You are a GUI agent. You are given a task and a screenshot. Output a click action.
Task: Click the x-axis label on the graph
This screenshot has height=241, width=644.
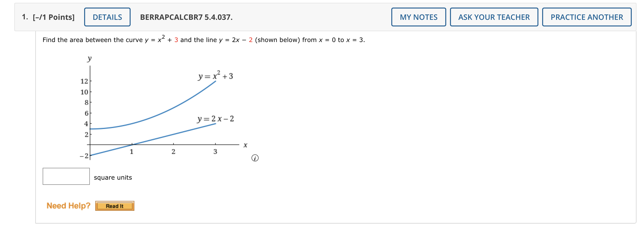[x=245, y=145]
